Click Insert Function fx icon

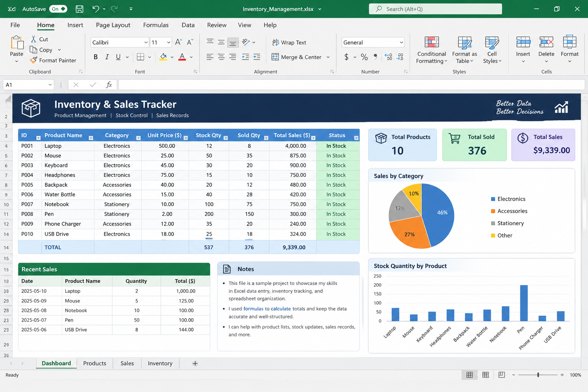[x=109, y=85]
